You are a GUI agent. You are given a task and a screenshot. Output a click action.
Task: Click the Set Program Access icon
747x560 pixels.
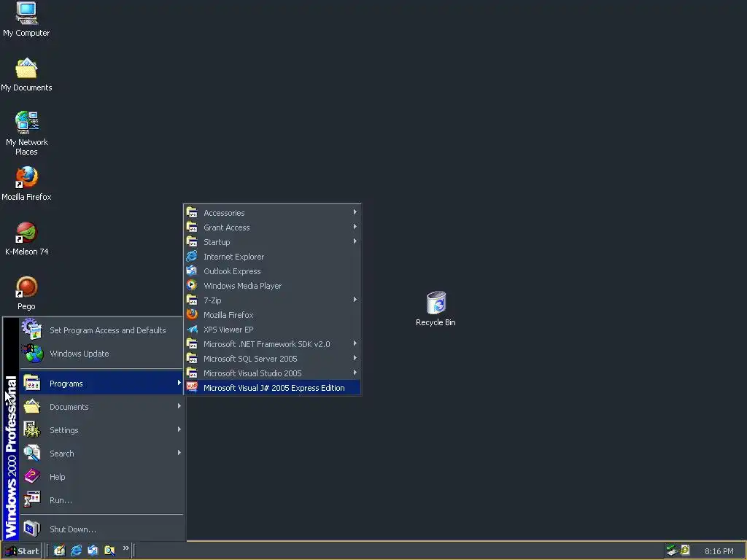[x=32, y=330]
